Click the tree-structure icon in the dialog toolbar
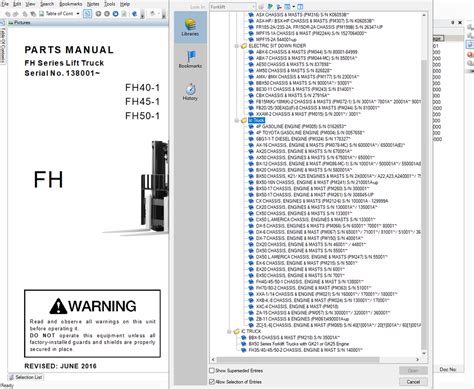474x389 pixels. pyautogui.click(x=279, y=7)
